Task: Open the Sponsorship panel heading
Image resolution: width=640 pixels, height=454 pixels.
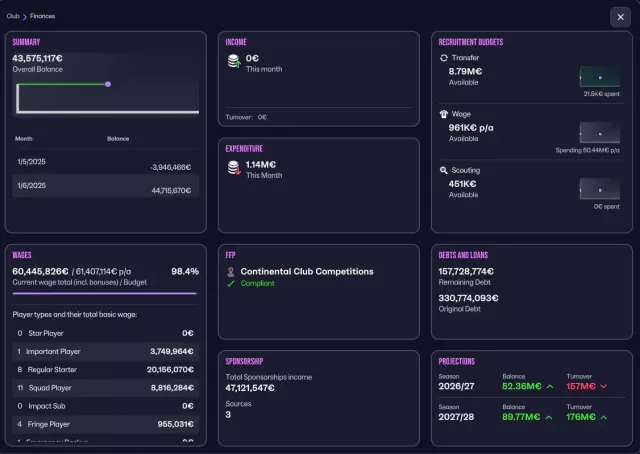Action: (244, 361)
